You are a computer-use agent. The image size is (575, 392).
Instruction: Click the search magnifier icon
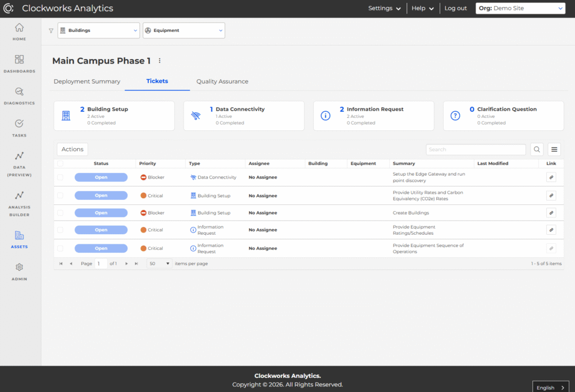click(536, 149)
